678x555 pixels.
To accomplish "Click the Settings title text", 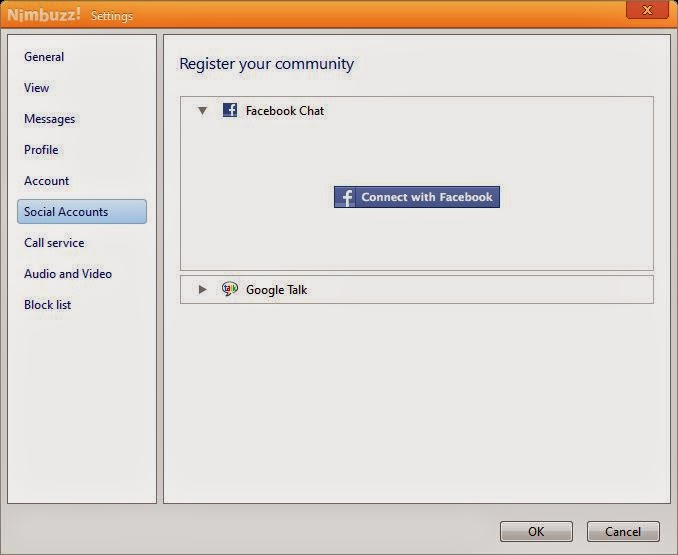I will (x=112, y=16).
